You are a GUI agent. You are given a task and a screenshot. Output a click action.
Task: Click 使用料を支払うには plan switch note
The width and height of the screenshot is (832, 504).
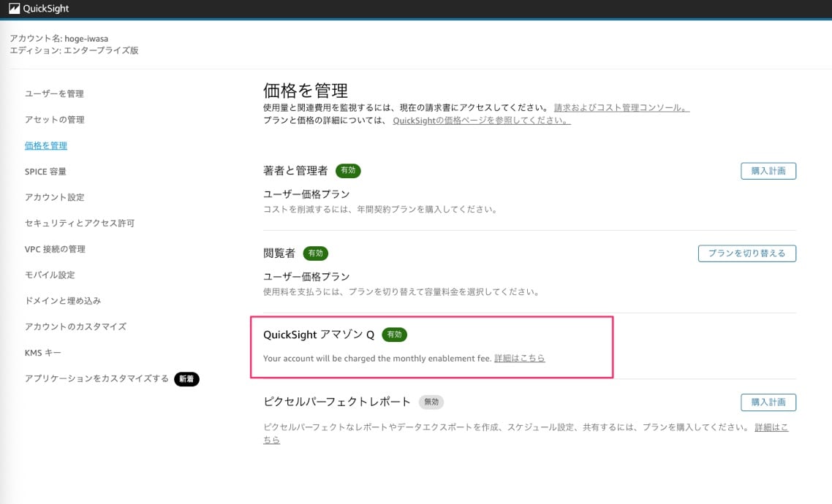click(x=402, y=292)
